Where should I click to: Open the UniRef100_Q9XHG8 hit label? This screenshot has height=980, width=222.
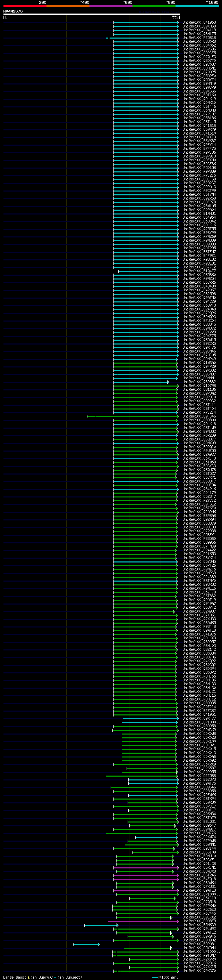click(x=199, y=26)
